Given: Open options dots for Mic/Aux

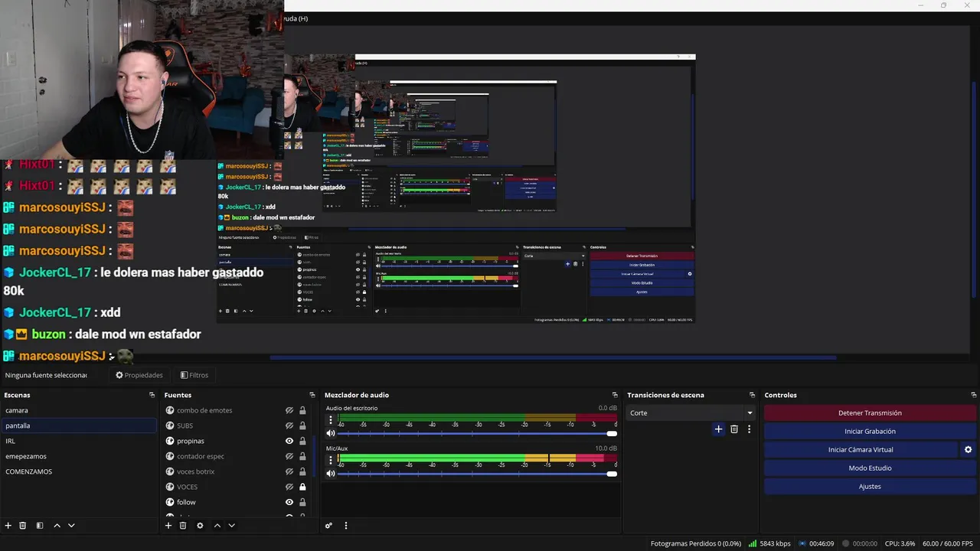Looking at the screenshot, I should pos(331,460).
